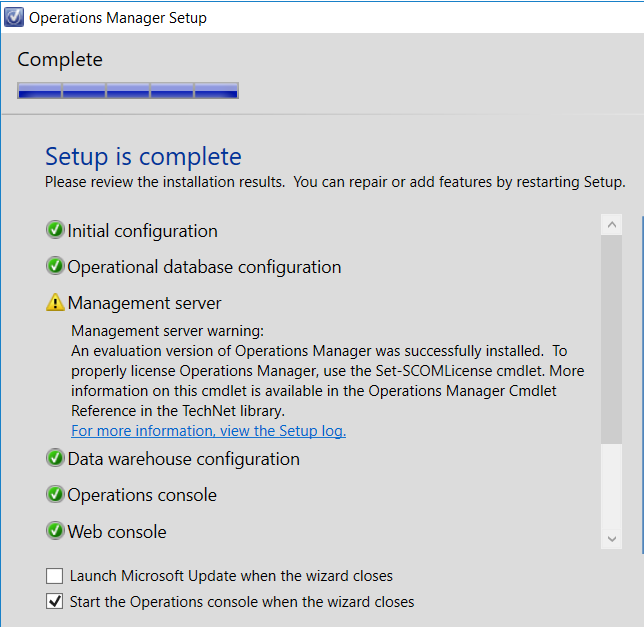Click the scroll down arrow in results list
644x627 pixels.
[612, 539]
